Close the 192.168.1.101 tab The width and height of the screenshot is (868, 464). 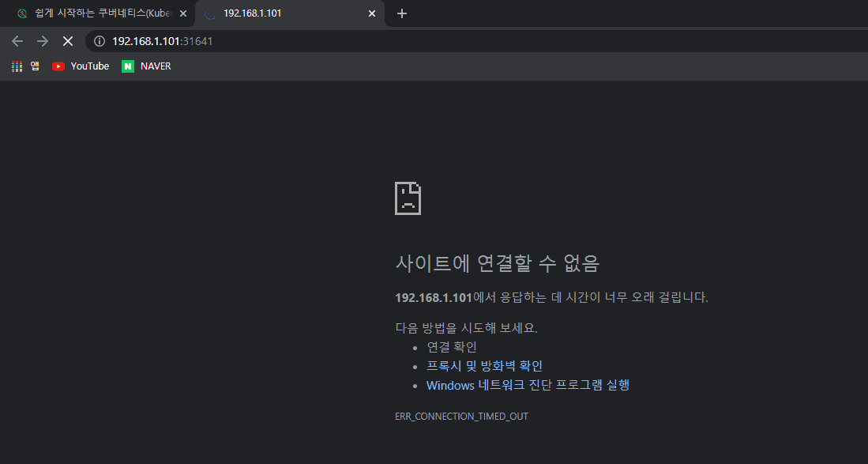tap(372, 13)
